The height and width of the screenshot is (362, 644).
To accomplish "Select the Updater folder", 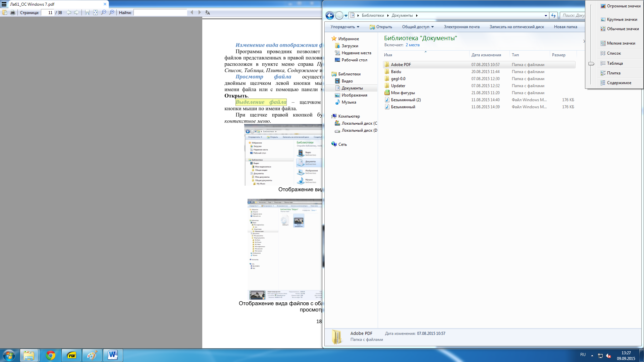I will (x=479, y=86).
